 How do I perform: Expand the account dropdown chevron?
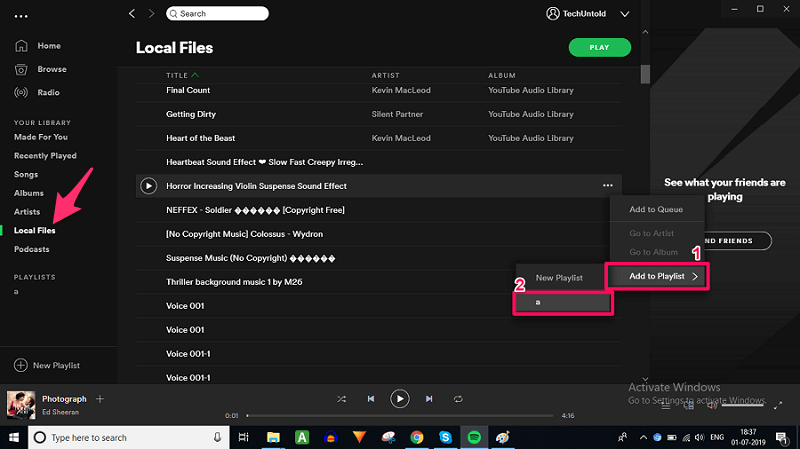[624, 14]
